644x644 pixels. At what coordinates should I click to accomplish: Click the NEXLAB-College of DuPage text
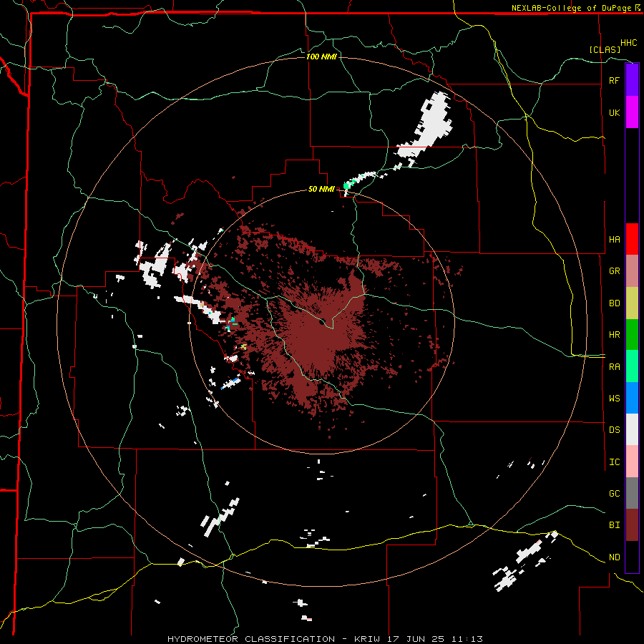tap(571, 8)
